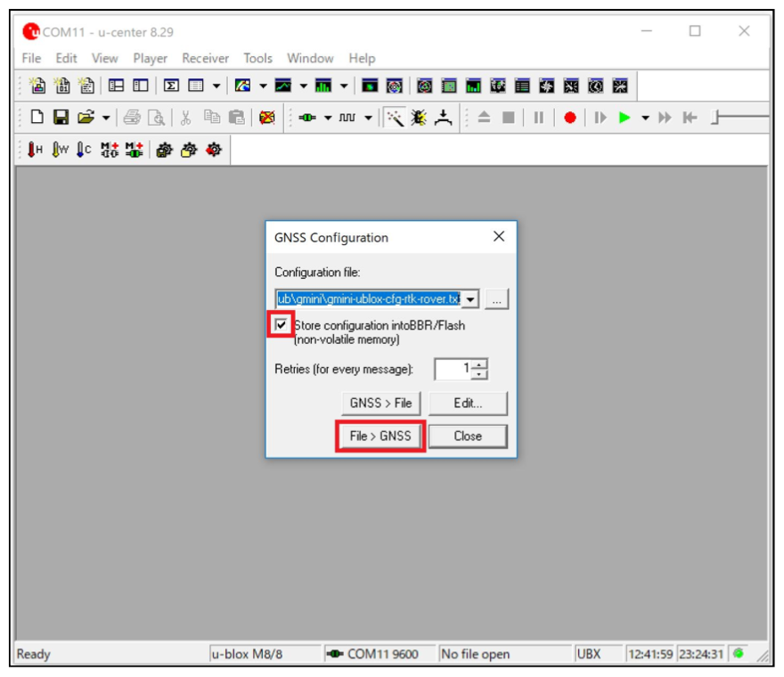Viewport: 784px width, 677px height.
Task: Expand the connection port dropdown arrow
Action: click(328, 118)
